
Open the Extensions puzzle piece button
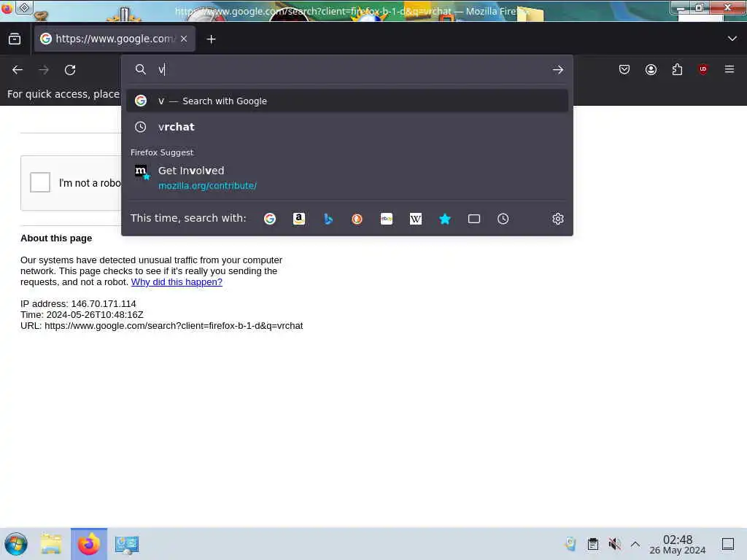point(677,69)
